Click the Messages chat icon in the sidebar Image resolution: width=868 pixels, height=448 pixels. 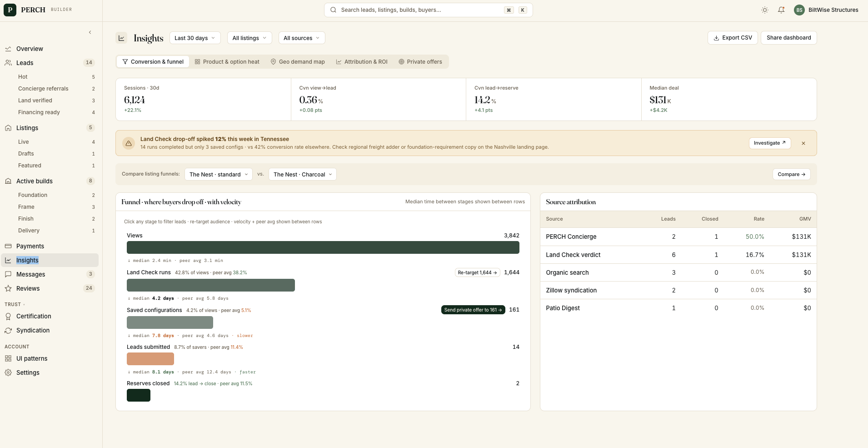click(8, 274)
